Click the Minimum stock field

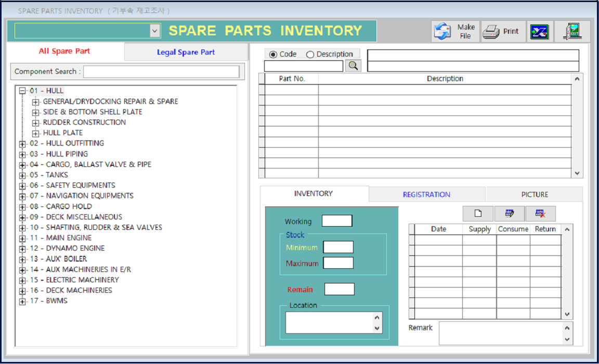pyautogui.click(x=338, y=247)
